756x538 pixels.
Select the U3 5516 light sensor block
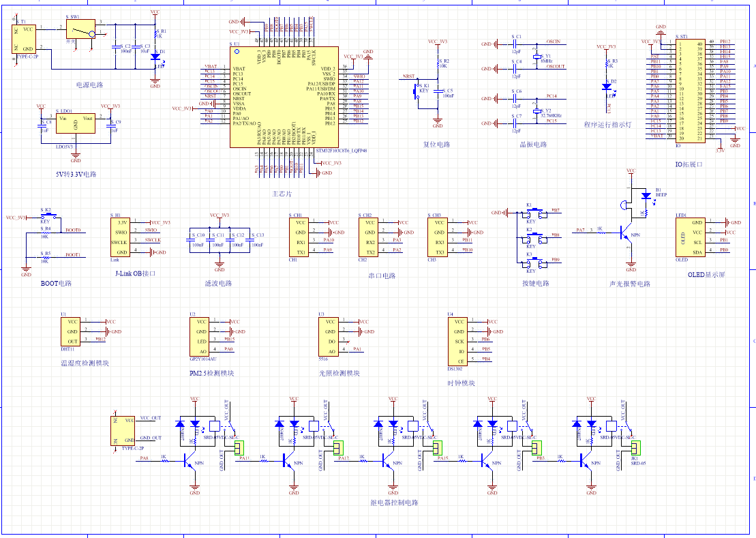328,336
